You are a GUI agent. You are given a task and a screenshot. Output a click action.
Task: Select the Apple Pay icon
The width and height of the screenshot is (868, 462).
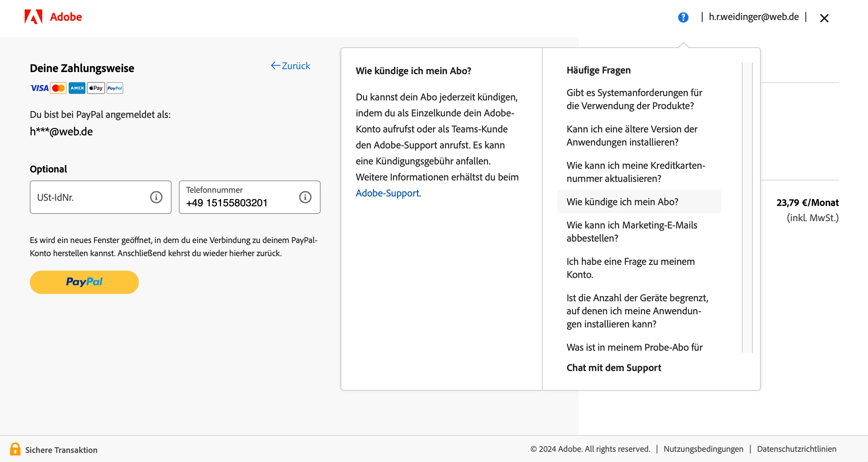pyautogui.click(x=96, y=88)
